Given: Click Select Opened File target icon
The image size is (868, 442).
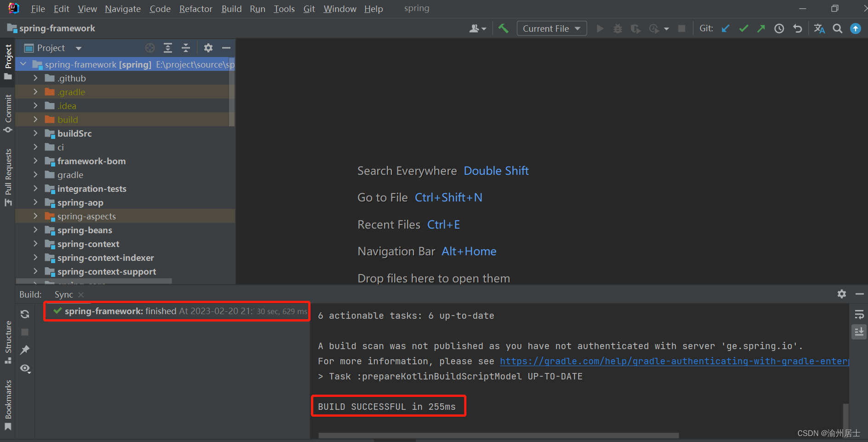Looking at the screenshot, I should pos(150,48).
